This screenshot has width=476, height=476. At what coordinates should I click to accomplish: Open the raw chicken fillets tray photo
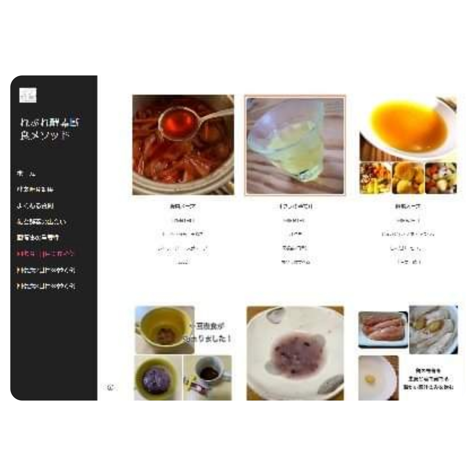click(x=383, y=330)
